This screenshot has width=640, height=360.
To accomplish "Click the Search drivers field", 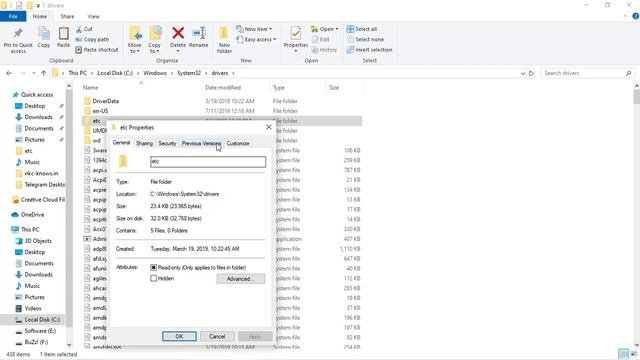I will pos(587,73).
